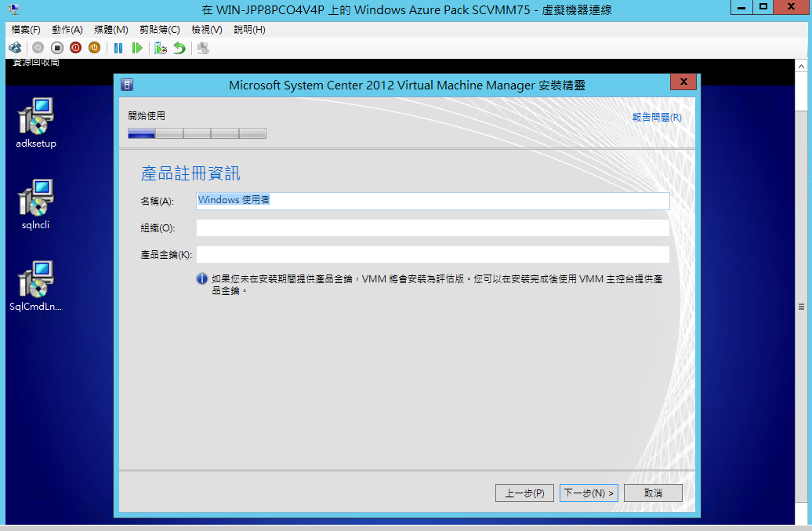Image resolution: width=812 pixels, height=531 pixels.
Task: Click the orange Save state icon
Action: 94,48
